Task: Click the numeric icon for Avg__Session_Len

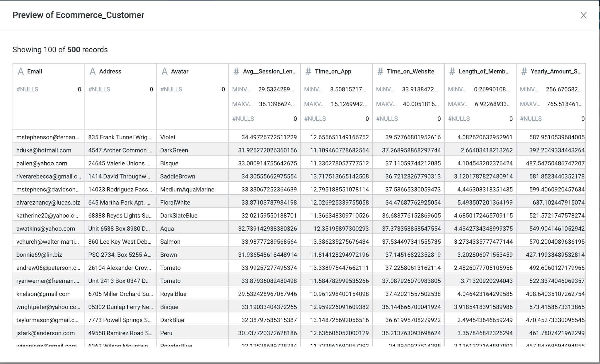Action: pos(236,71)
